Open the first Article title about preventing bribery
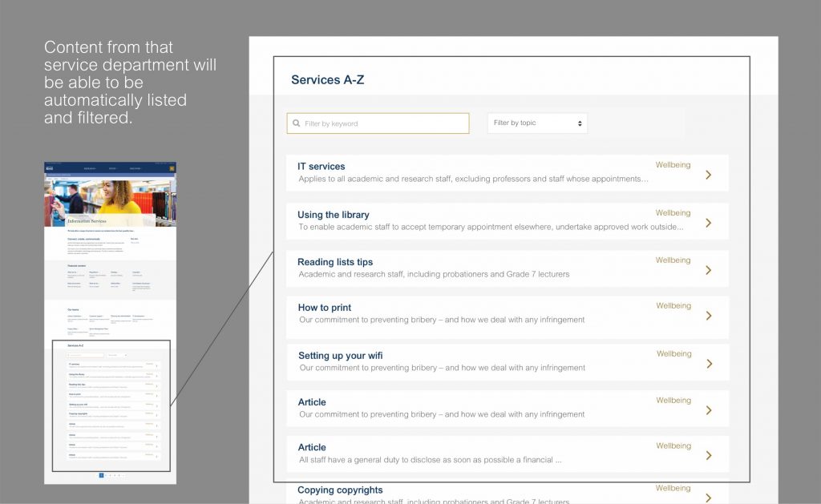This screenshot has width=821, height=504. (312, 402)
